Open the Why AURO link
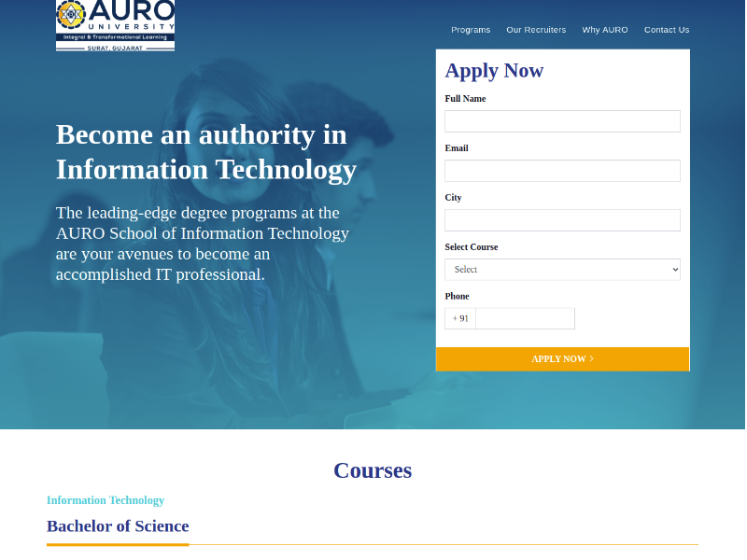 [605, 30]
